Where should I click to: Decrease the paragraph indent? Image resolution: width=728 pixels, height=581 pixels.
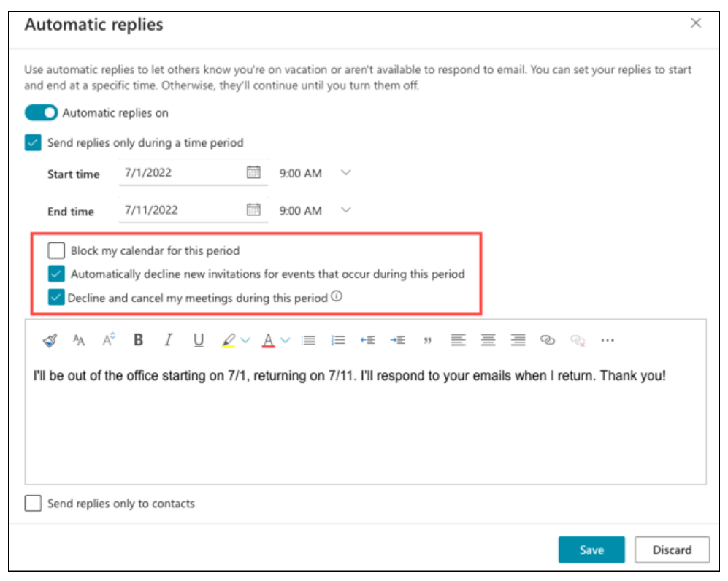[x=368, y=341]
